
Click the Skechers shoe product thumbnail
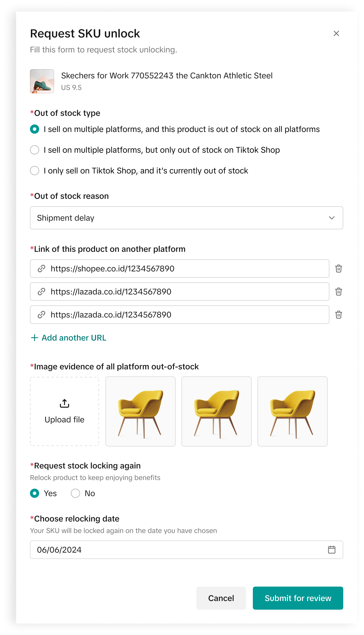click(42, 81)
